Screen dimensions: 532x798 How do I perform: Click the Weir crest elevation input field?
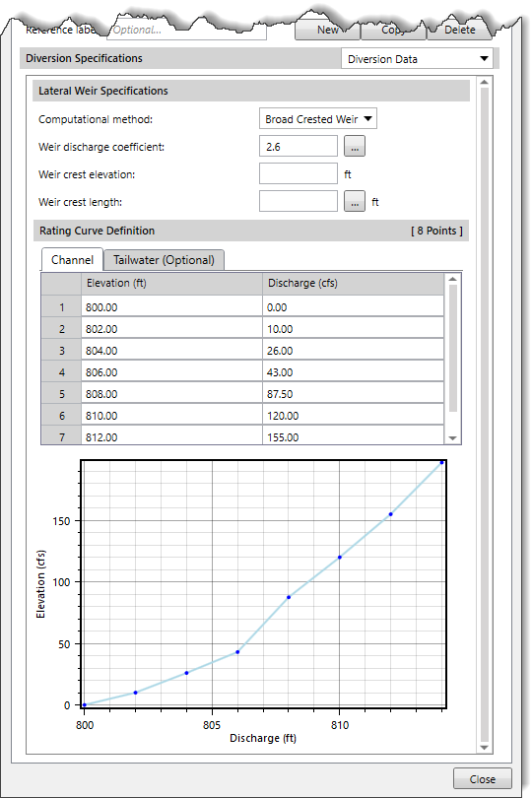299,174
